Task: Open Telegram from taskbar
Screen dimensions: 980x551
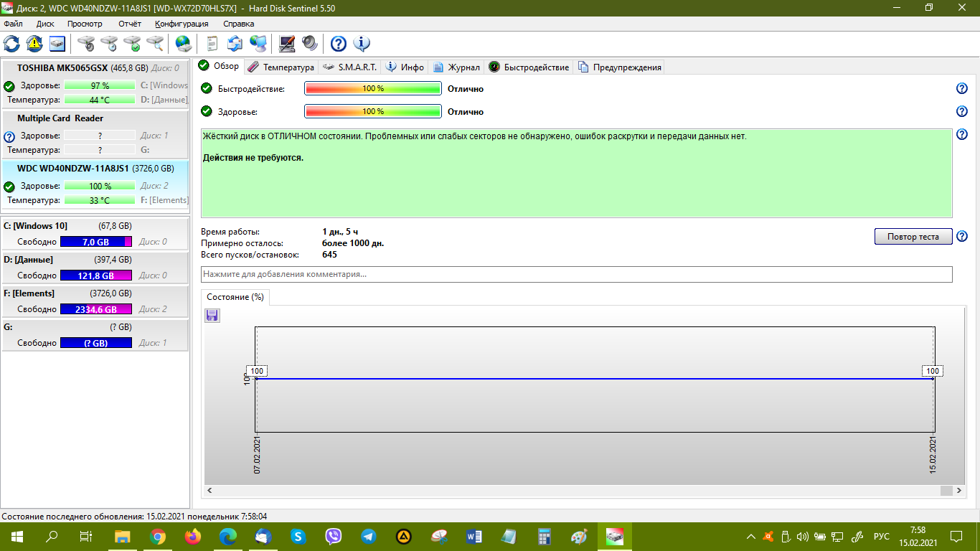Action: tap(369, 536)
